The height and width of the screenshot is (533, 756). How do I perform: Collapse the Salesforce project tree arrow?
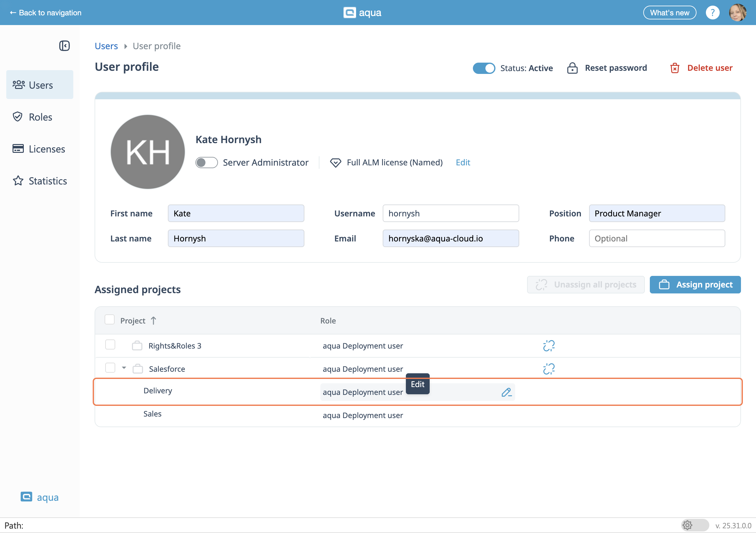[124, 368]
